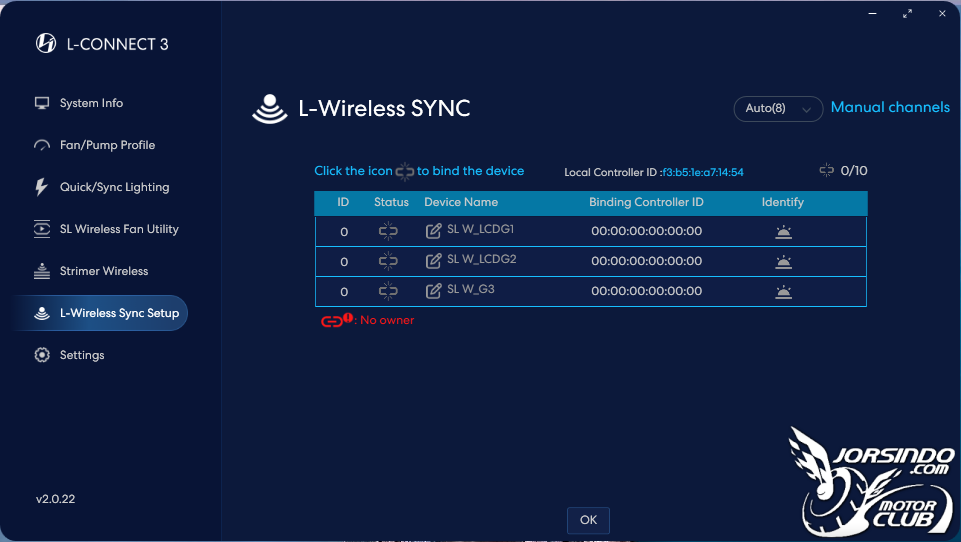Click the Status column header
Viewport: 961px width, 542px height.
tap(391, 202)
